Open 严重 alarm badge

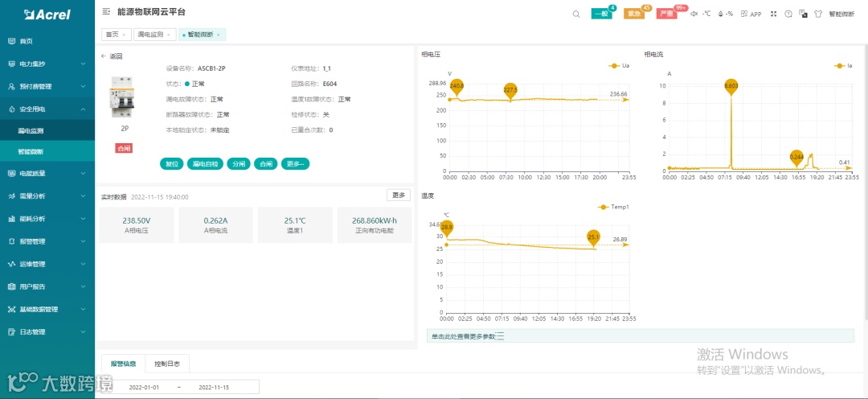667,14
